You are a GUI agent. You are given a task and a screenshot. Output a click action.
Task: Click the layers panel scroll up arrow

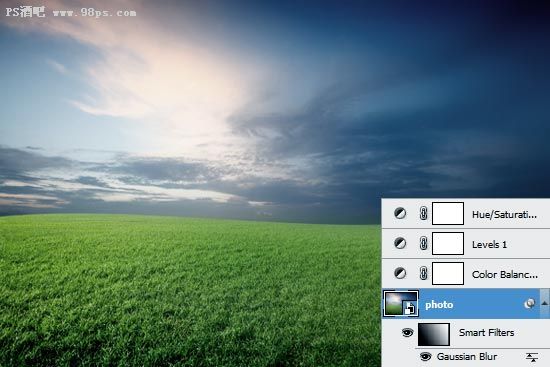click(544, 303)
